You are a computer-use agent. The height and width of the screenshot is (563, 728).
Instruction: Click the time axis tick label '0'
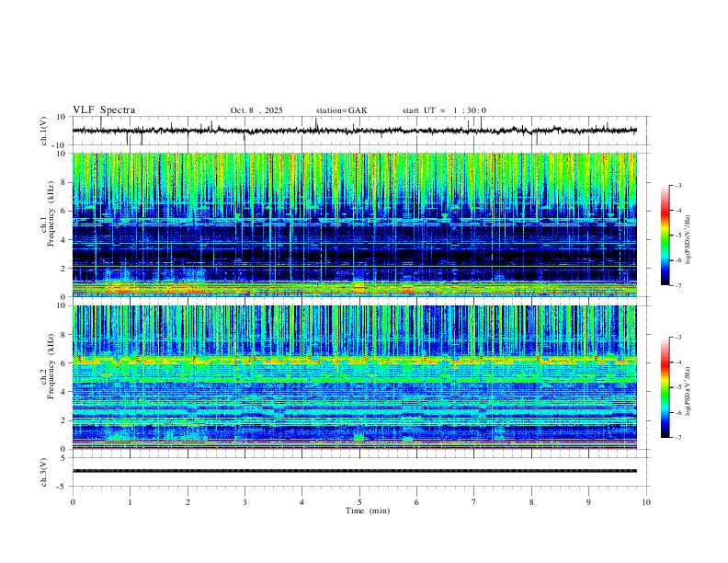tap(73, 502)
